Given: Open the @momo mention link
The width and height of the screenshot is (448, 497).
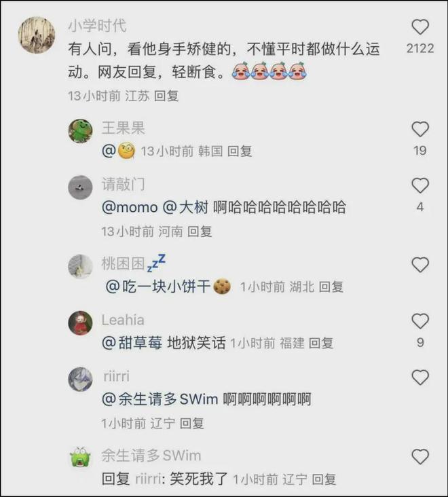Looking at the screenshot, I should [x=130, y=207].
